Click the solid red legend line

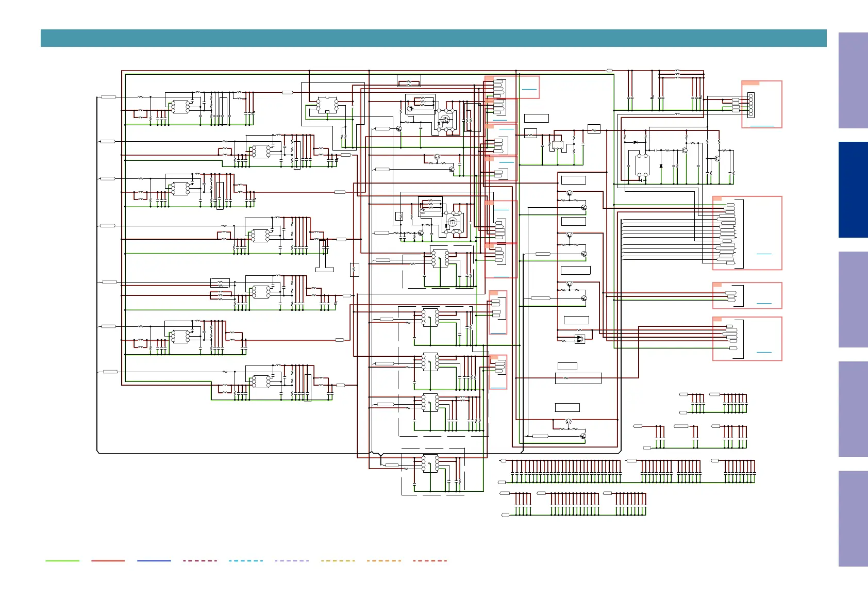108,560
